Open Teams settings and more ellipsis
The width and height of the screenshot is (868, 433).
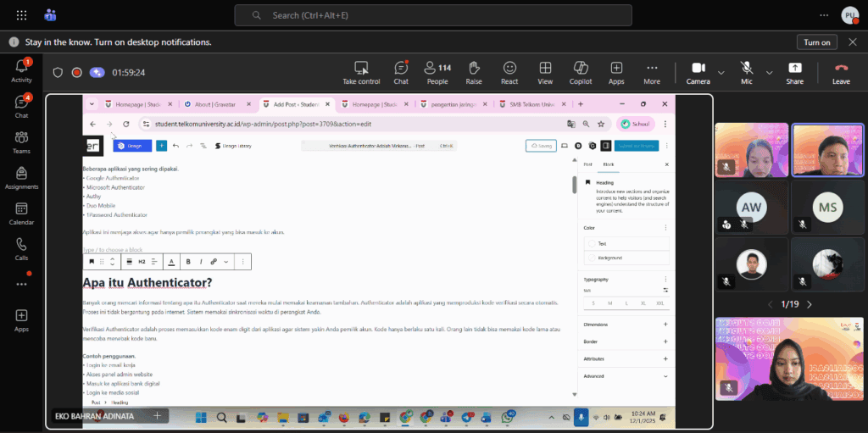824,15
